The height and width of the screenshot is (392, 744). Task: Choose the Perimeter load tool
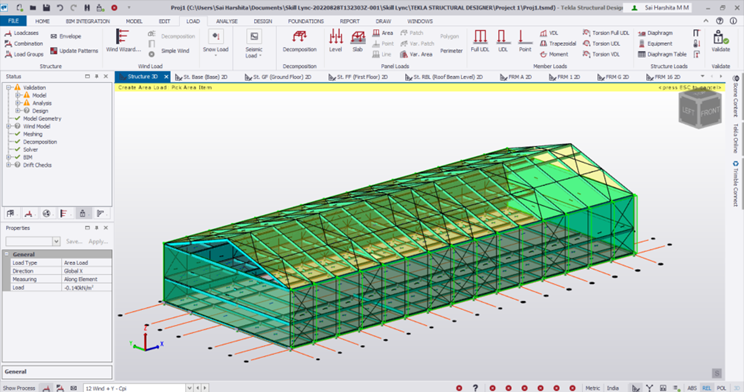point(451,51)
